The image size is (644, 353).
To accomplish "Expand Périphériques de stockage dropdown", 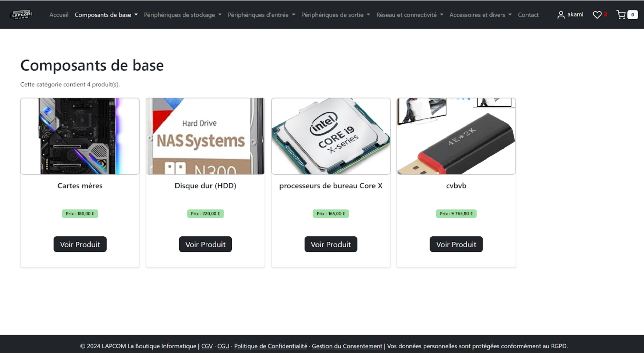I will (x=182, y=15).
